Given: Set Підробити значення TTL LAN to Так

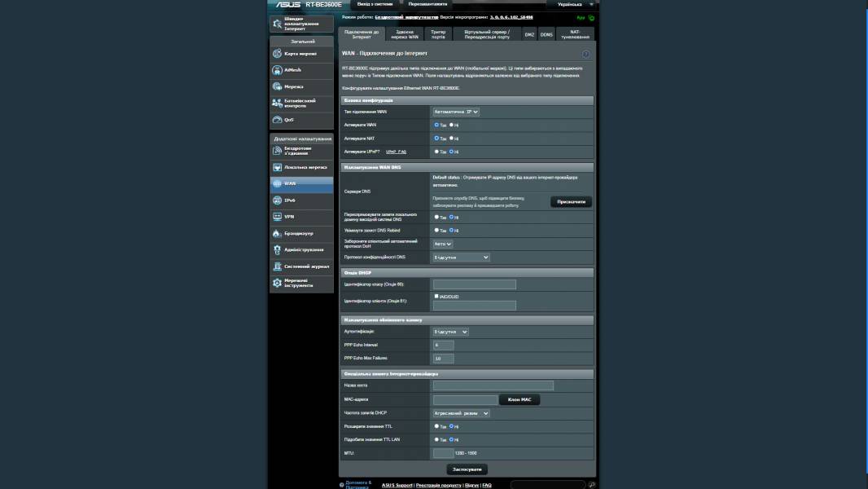Looking at the screenshot, I should coord(436,440).
